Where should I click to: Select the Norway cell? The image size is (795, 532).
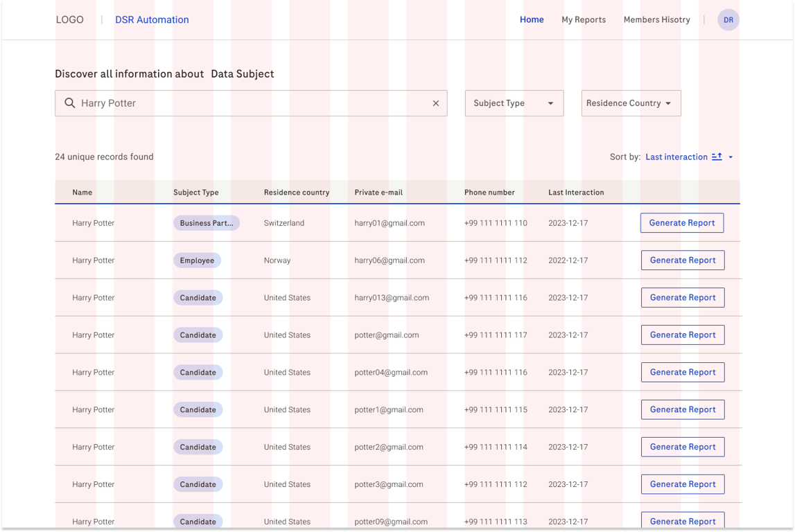[x=277, y=260]
